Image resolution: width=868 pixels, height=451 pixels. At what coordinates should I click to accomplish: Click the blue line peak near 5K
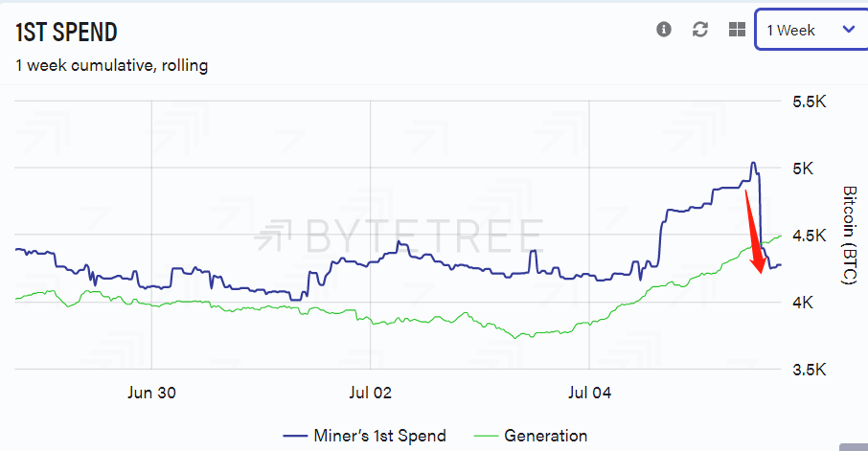pyautogui.click(x=753, y=164)
